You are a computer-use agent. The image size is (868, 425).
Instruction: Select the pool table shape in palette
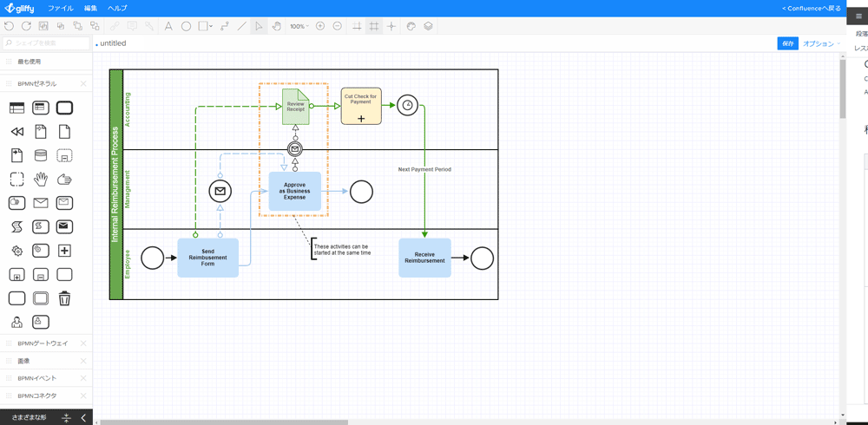pos(17,108)
